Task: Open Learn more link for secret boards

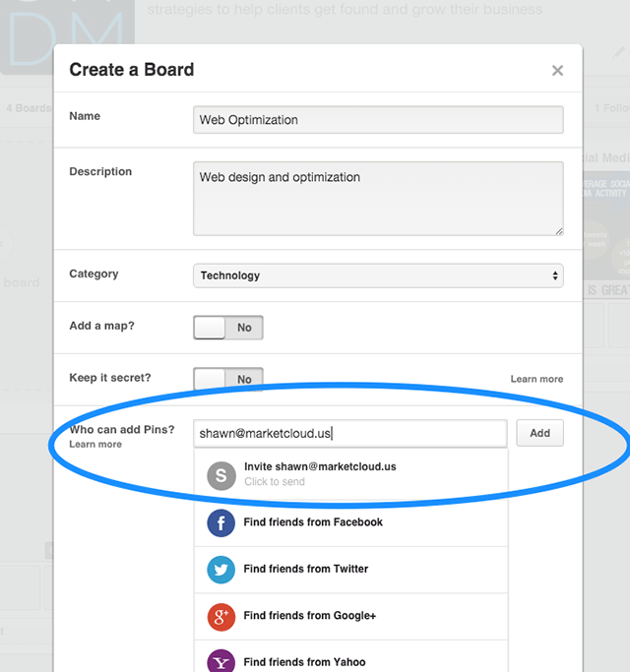Action: pyautogui.click(x=536, y=379)
